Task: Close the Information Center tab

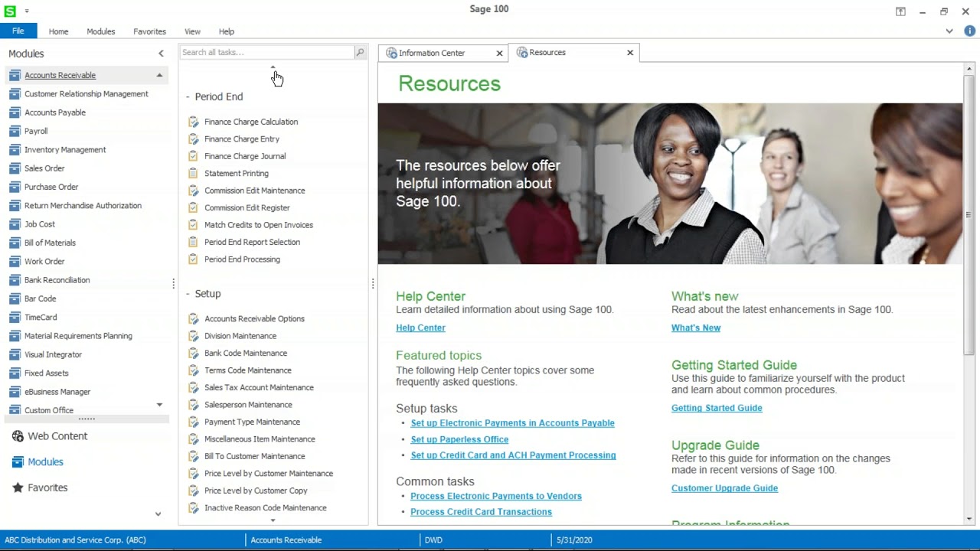Action: coord(499,53)
